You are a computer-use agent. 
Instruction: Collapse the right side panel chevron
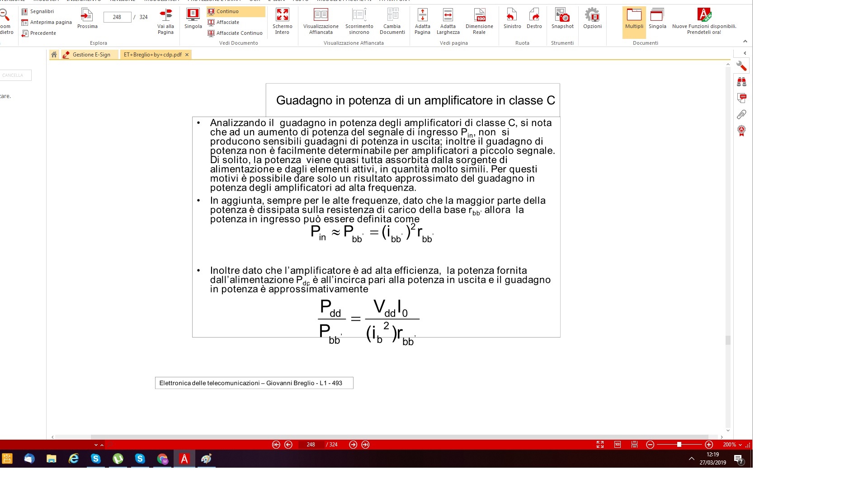pos(745,53)
